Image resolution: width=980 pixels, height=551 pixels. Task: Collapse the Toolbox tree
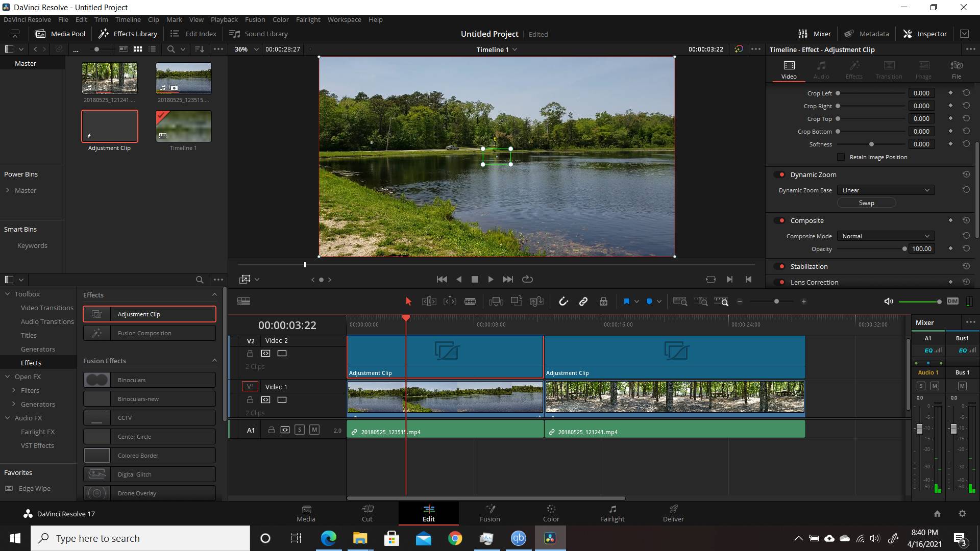click(x=8, y=294)
